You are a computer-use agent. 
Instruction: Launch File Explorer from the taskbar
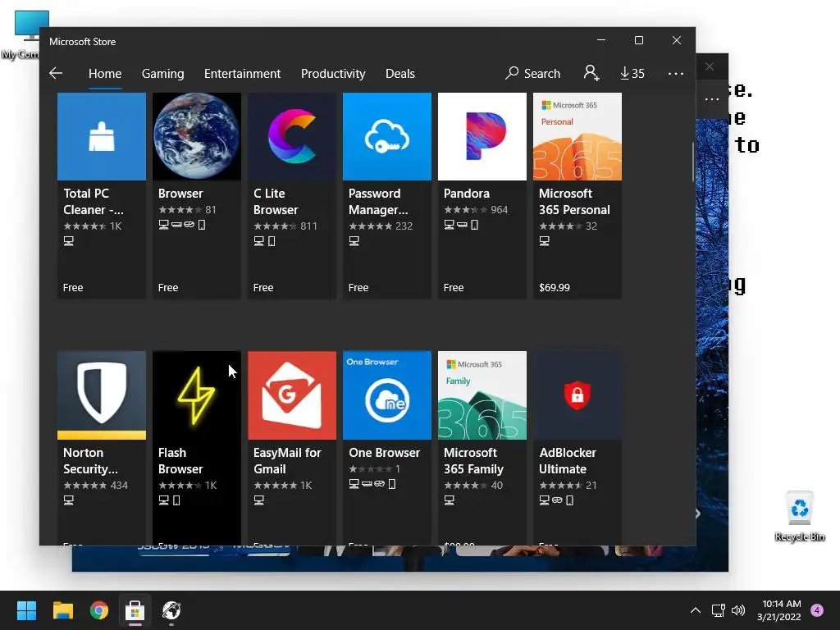point(62,610)
